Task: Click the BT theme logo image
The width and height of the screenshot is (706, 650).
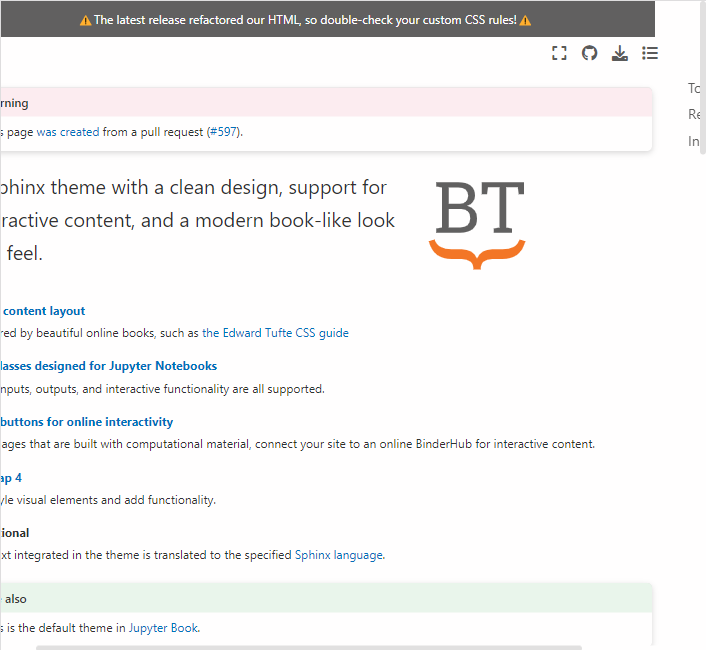Action: [x=477, y=225]
